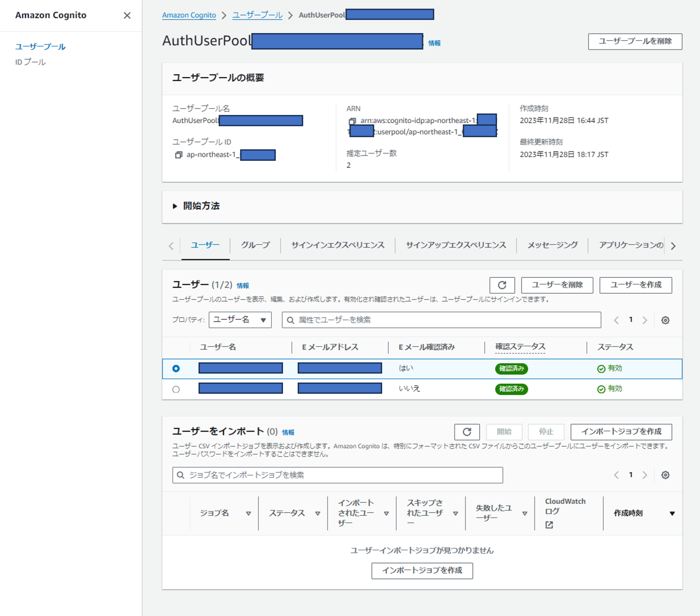Refresh the import jobs list
Image resolution: width=700 pixels, height=616 pixels.
[467, 432]
